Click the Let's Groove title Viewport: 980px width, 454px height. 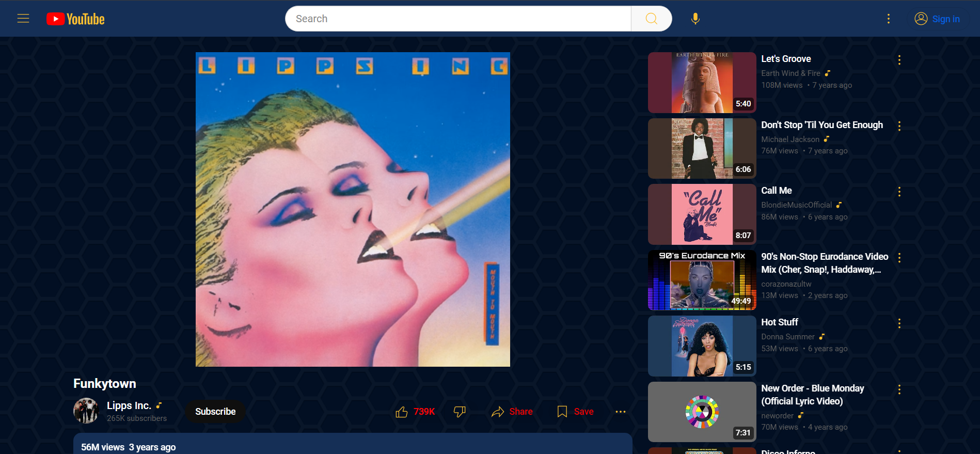click(786, 59)
